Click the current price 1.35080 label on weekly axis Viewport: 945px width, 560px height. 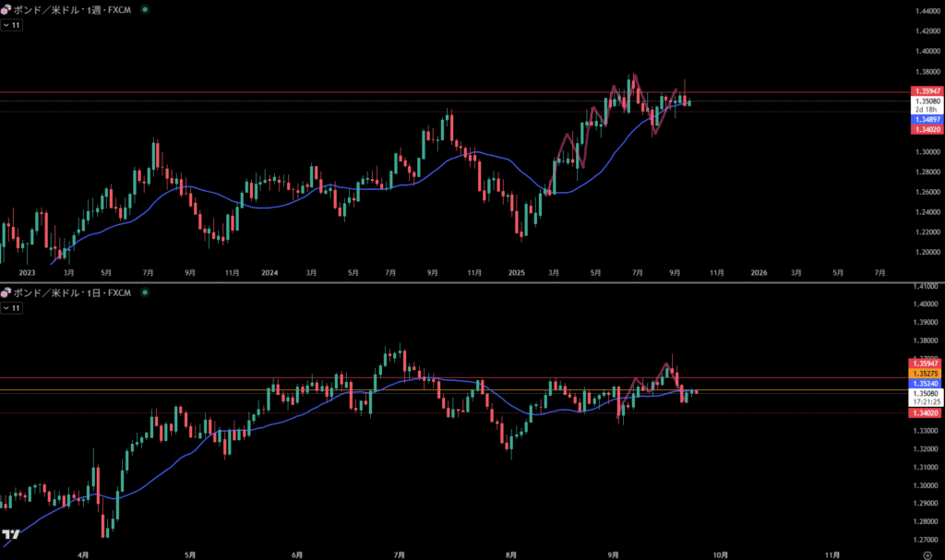pos(926,101)
